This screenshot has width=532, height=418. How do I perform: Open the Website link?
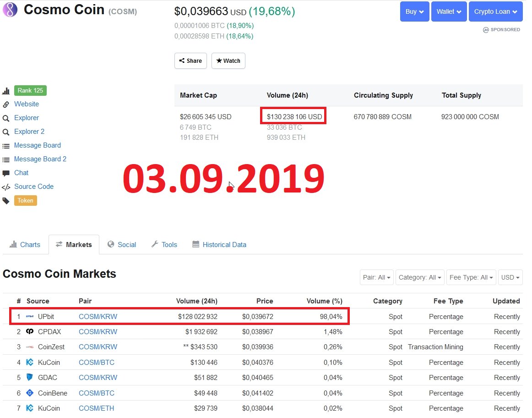point(27,104)
